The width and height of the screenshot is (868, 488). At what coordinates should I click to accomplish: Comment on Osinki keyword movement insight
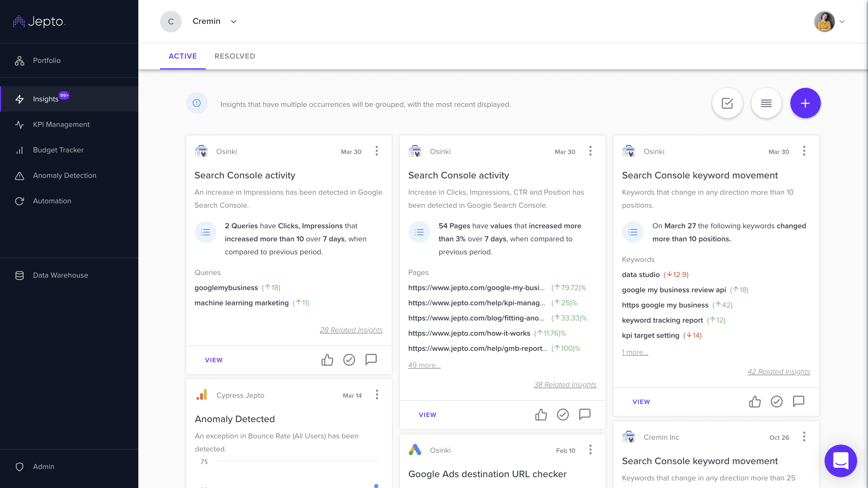tap(799, 401)
